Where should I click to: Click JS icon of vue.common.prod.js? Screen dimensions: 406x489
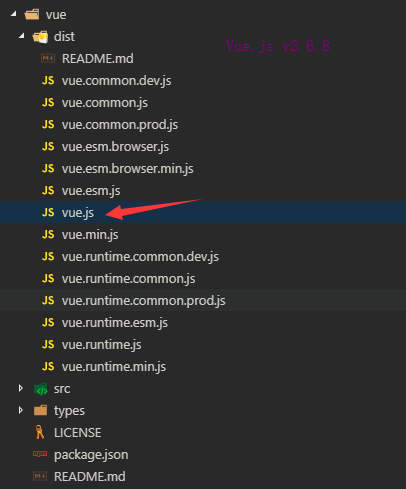pyautogui.click(x=48, y=124)
